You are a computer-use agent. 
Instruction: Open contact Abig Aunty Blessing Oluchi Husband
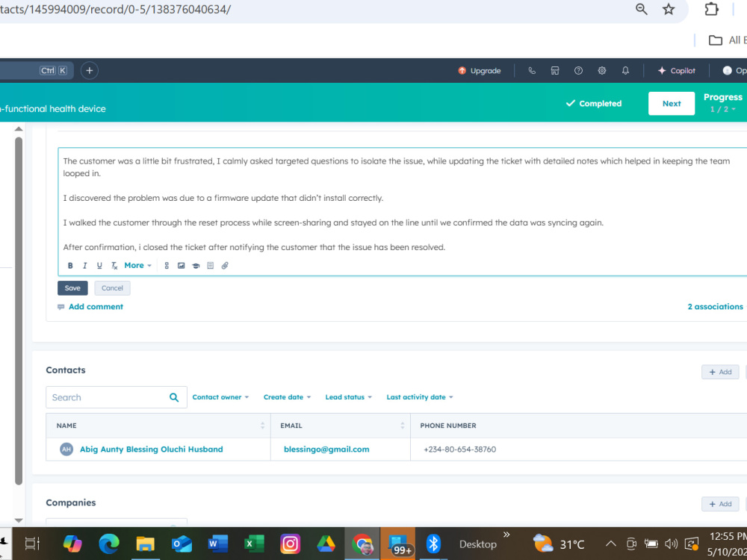pos(152,449)
